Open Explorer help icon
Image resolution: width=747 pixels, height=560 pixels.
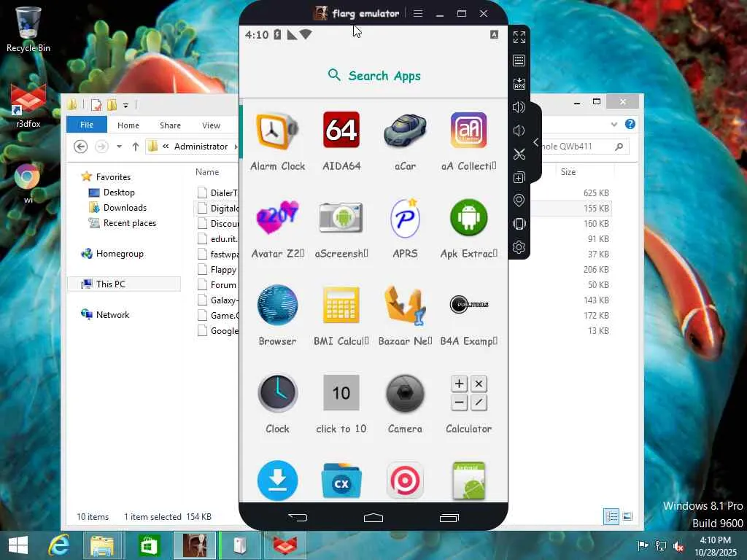[x=630, y=124]
